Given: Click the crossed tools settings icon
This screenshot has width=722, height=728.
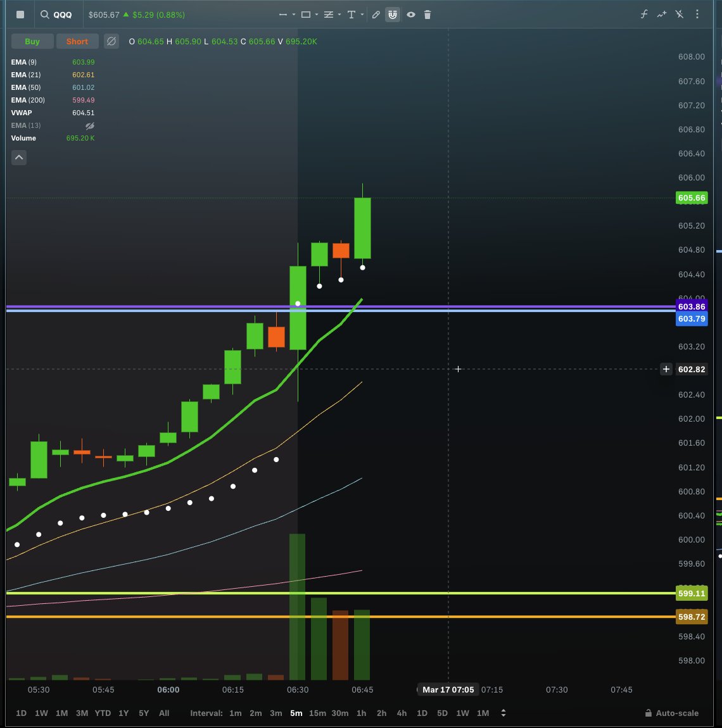Looking at the screenshot, I should tap(680, 15).
